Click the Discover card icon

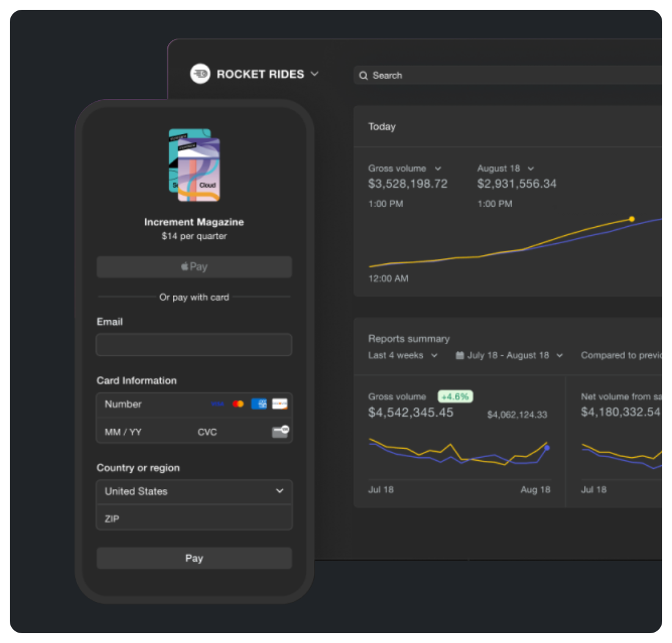click(280, 404)
